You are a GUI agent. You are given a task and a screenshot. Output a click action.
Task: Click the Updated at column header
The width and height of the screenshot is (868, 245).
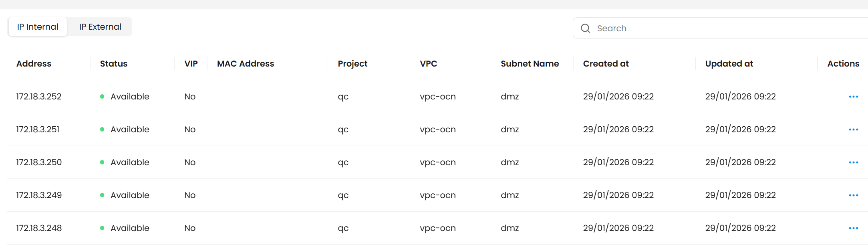[729, 64]
